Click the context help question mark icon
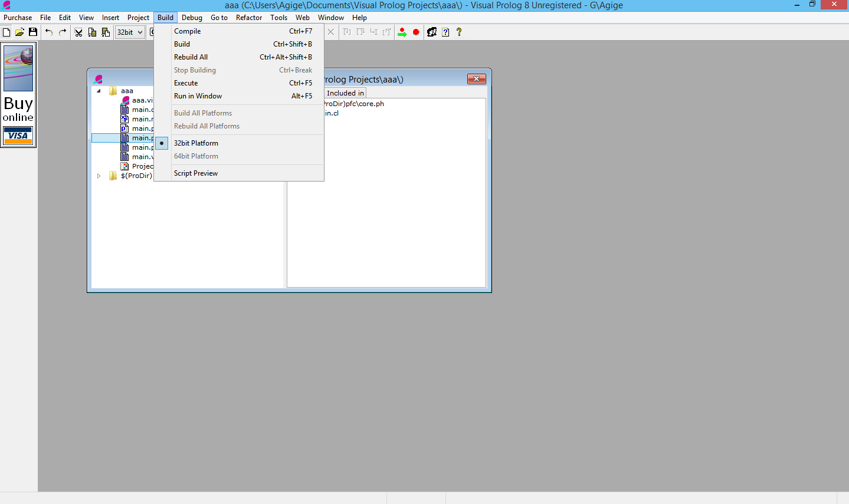849x504 pixels. pos(459,32)
